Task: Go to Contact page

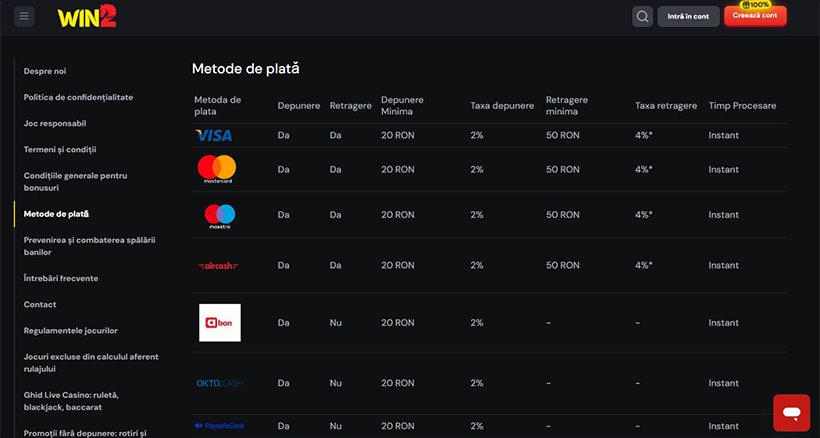Action: [40, 304]
